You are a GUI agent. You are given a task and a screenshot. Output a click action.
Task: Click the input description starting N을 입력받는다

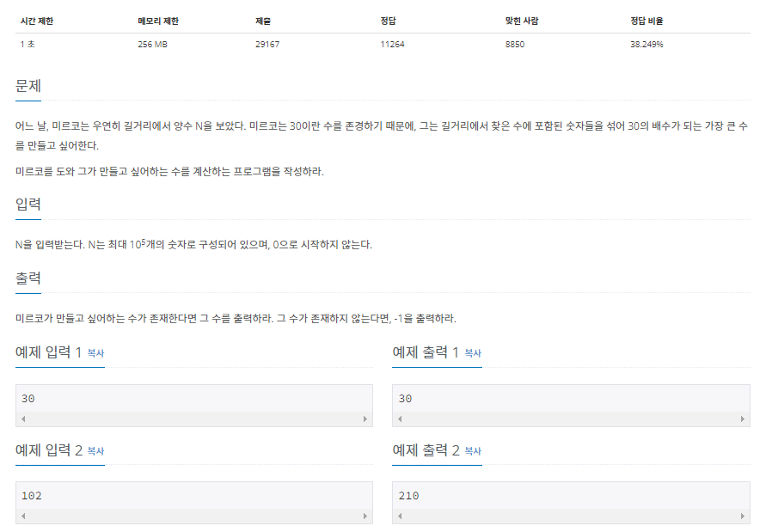point(193,244)
